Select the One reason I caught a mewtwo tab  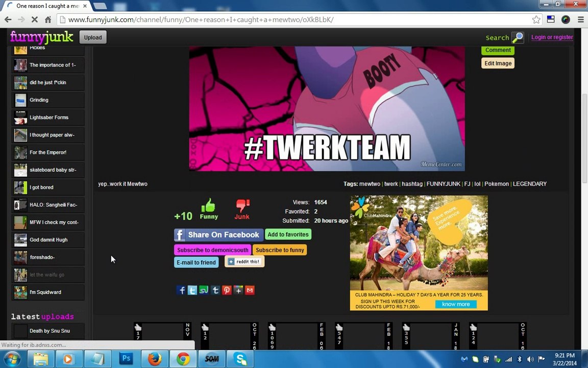coord(48,6)
